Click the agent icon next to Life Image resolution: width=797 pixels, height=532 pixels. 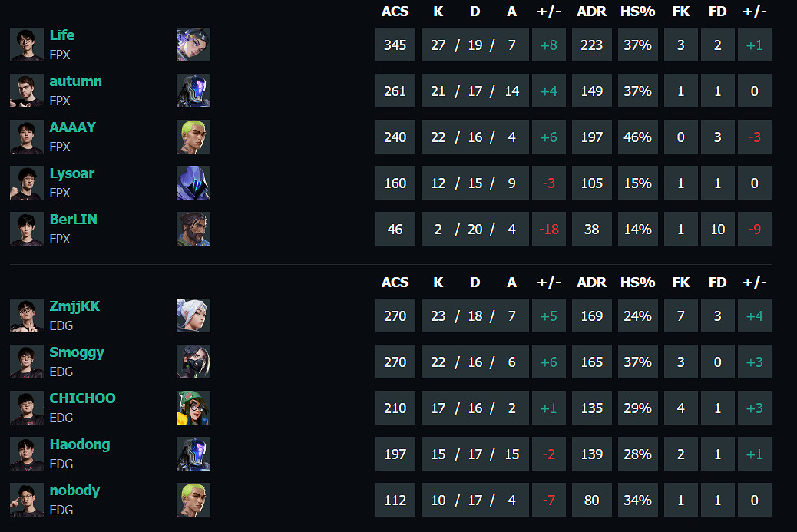193,45
